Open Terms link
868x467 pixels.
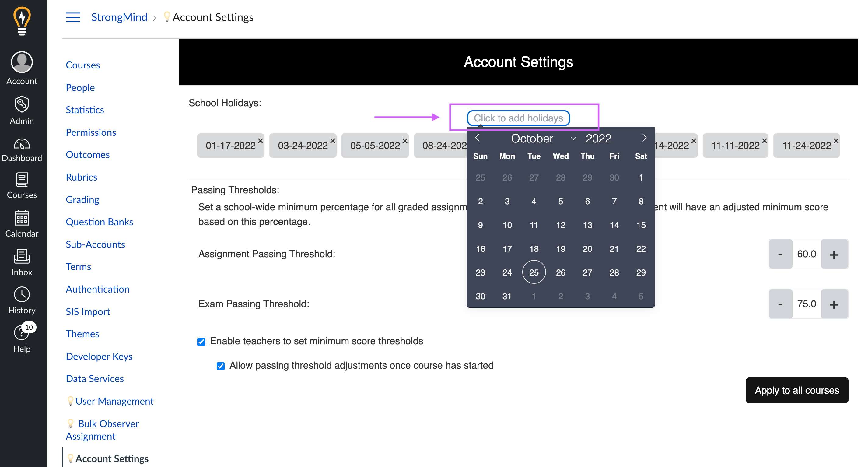pyautogui.click(x=79, y=267)
